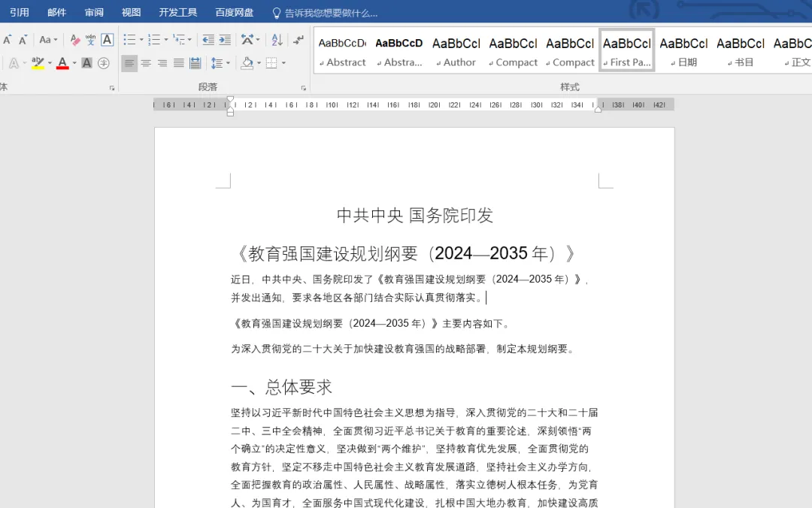The height and width of the screenshot is (508, 812).
Task: Clear all formatting with the eraser icon
Action: [x=75, y=40]
